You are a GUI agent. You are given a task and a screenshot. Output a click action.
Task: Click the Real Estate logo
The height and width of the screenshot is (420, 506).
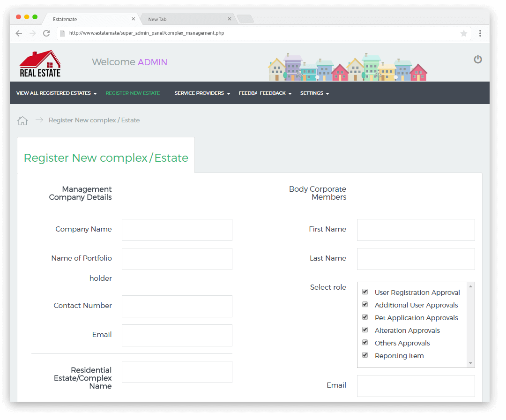pos(40,63)
